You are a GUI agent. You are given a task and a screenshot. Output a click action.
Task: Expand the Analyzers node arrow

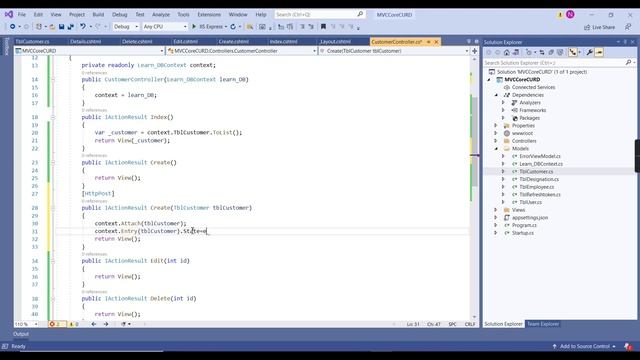point(503,103)
